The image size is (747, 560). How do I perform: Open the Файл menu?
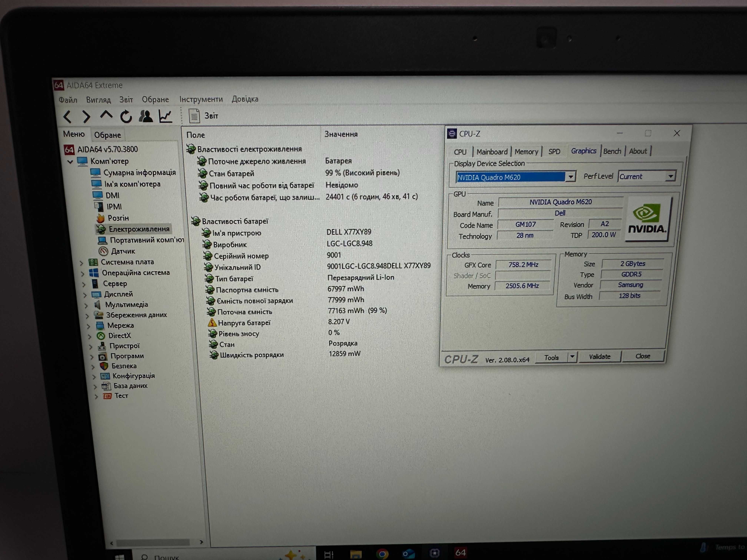[68, 100]
